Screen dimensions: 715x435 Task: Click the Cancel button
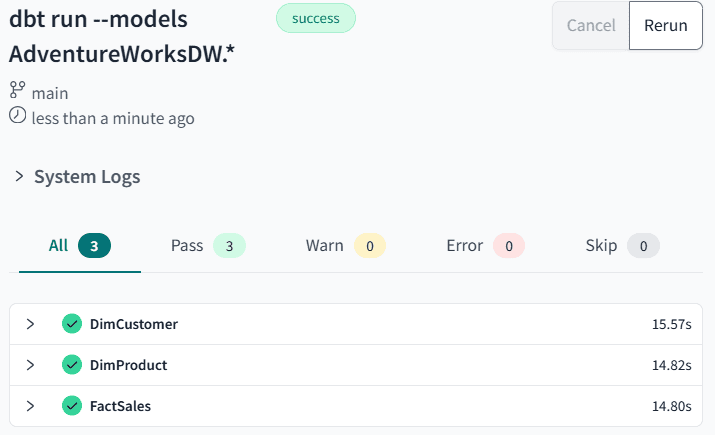[591, 26]
